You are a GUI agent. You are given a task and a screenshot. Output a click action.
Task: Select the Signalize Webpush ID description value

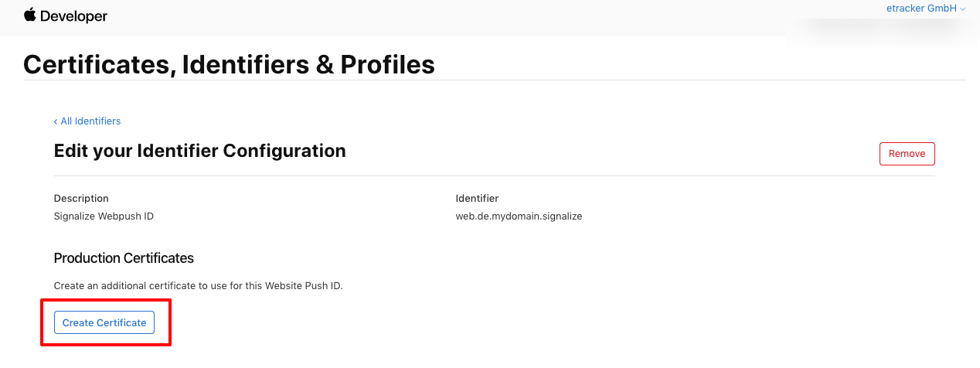click(104, 216)
